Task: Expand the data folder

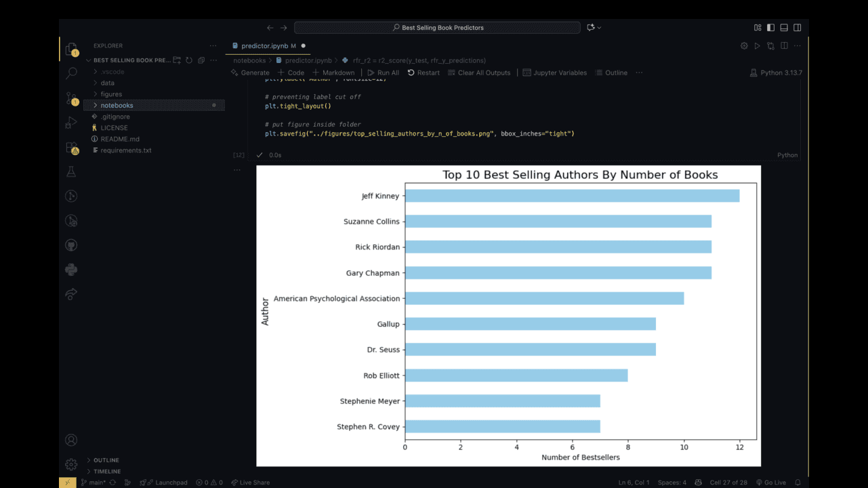Action: pyautogui.click(x=154, y=83)
